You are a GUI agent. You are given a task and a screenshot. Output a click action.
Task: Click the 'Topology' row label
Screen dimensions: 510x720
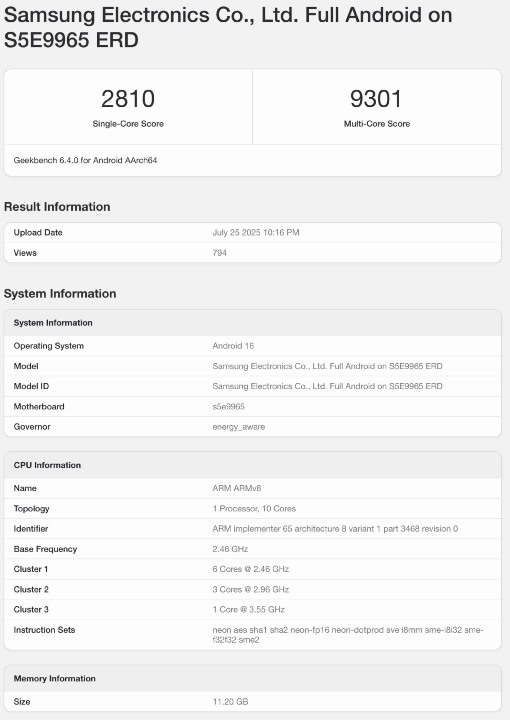click(x=32, y=509)
